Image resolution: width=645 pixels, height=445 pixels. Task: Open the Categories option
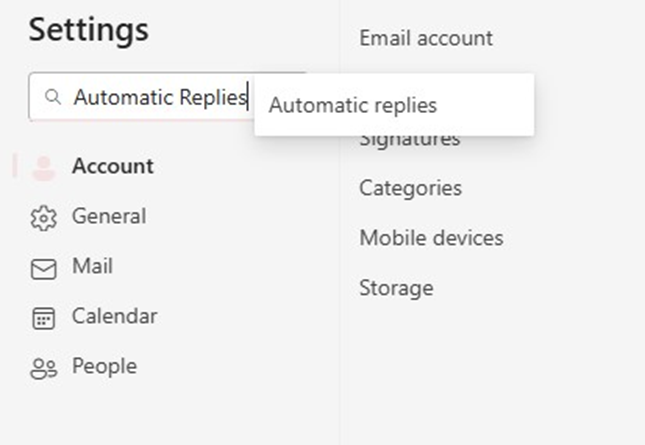click(411, 188)
